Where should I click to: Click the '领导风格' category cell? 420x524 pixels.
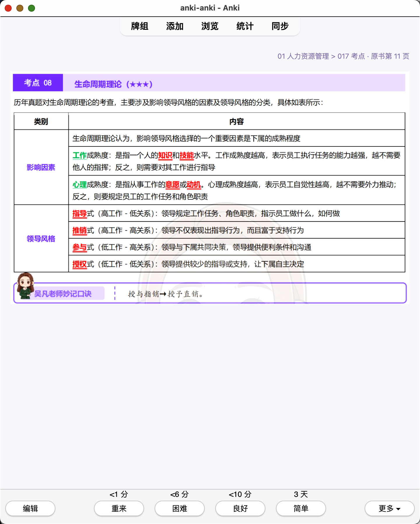coord(41,239)
